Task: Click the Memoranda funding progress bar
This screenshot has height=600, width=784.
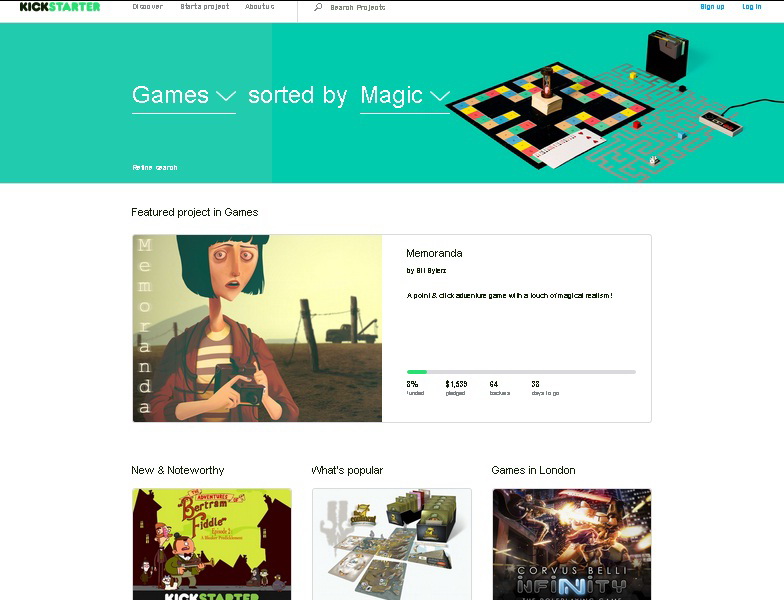Action: coord(521,372)
